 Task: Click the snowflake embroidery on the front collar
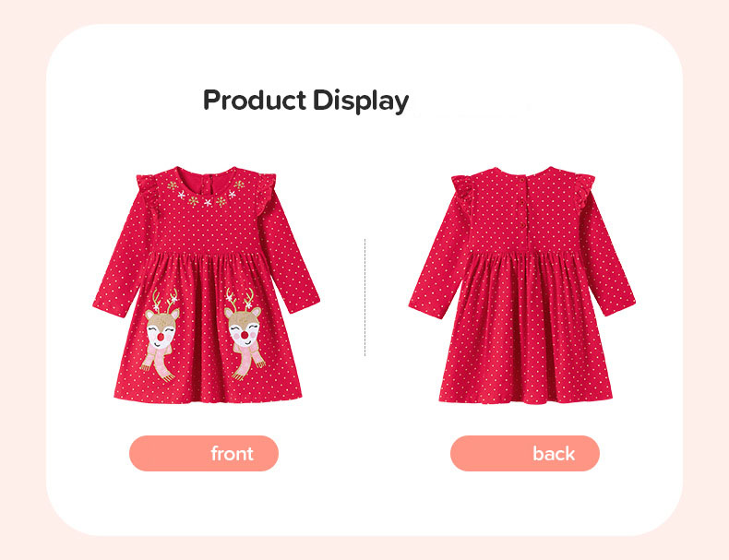coord(206,195)
